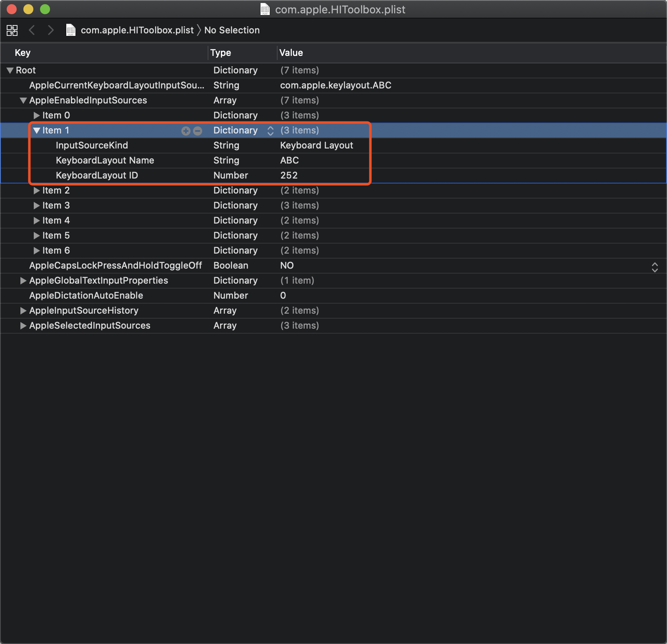Click the No Selection breadcrumb
This screenshot has width=667, height=644.
click(232, 30)
